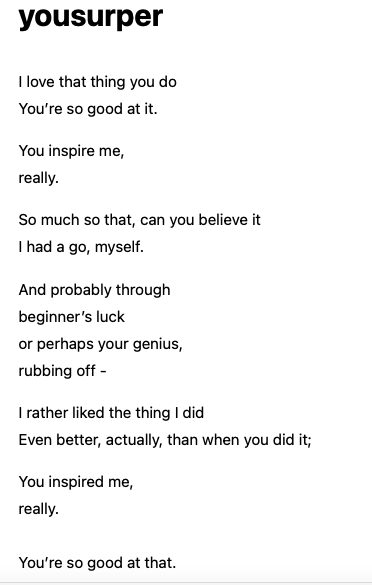Click the line 'You're so good at it.'
The height and width of the screenshot is (585, 372).
88,109
